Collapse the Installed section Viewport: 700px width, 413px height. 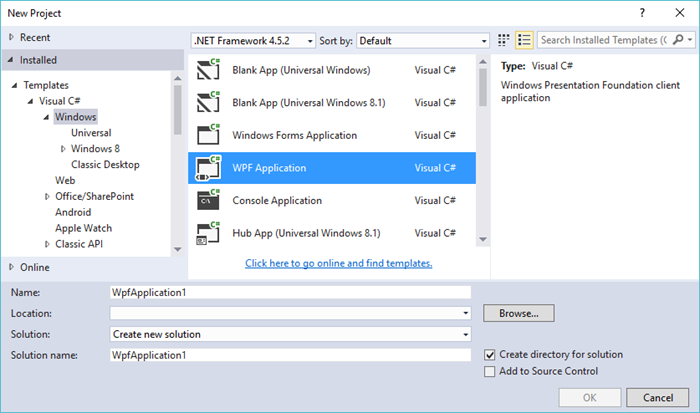11,60
